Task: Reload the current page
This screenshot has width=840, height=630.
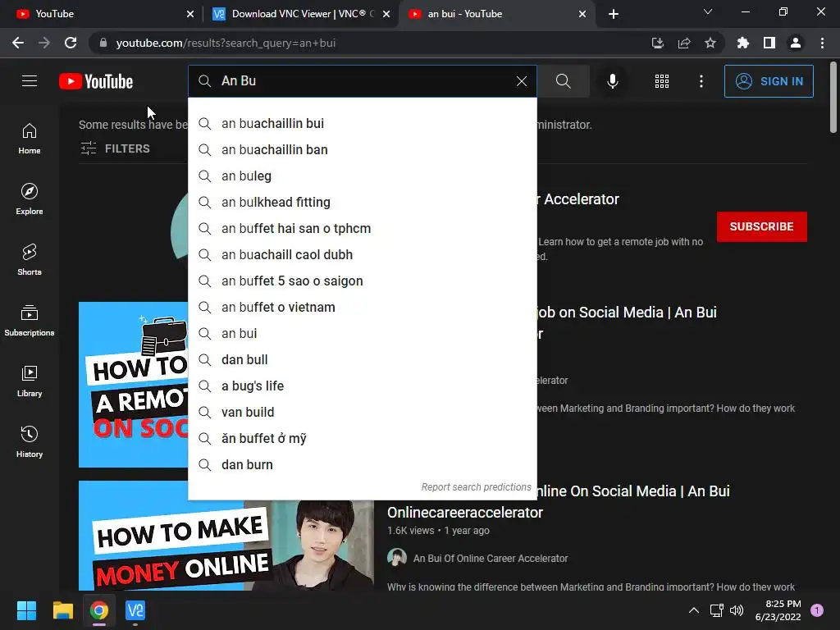Action: [71, 43]
